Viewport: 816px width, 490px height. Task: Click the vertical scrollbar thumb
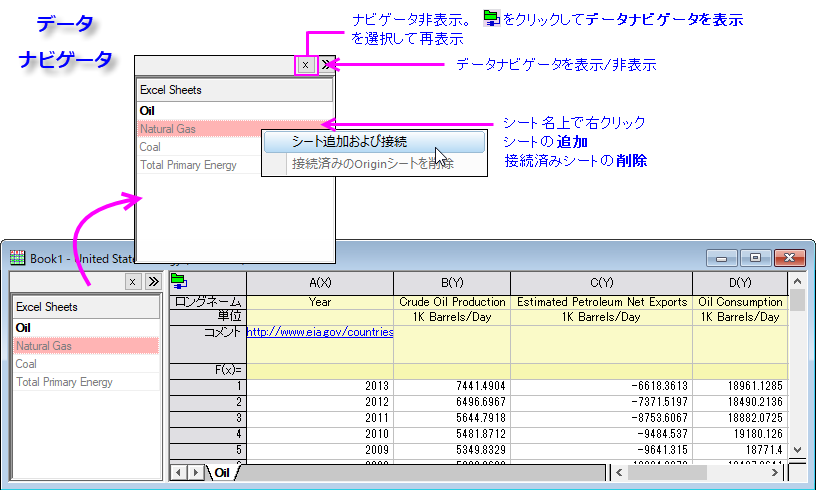(797, 300)
